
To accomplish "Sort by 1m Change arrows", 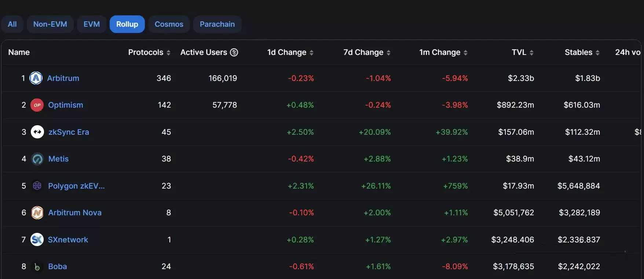I will 465,53.
